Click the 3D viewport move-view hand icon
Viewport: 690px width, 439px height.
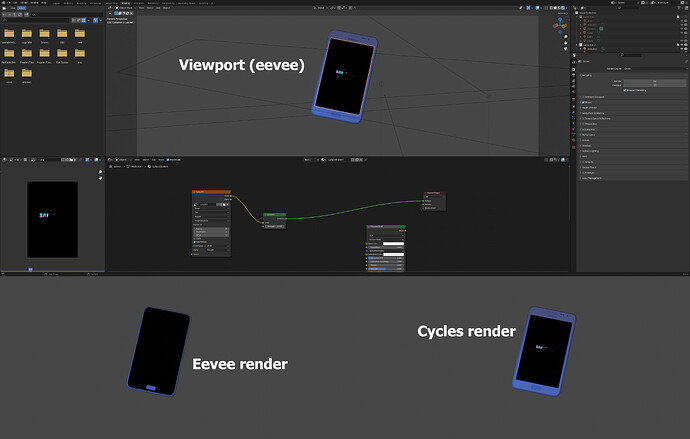point(566,43)
